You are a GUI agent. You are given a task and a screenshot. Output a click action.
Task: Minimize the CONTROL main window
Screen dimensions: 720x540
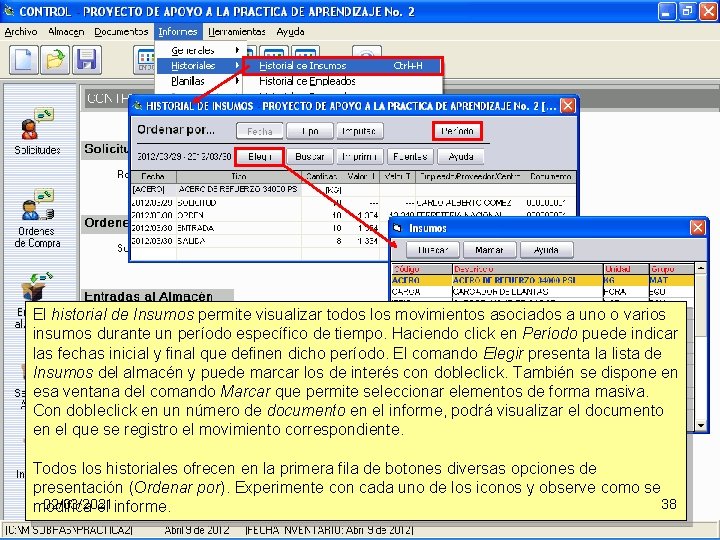click(666, 12)
